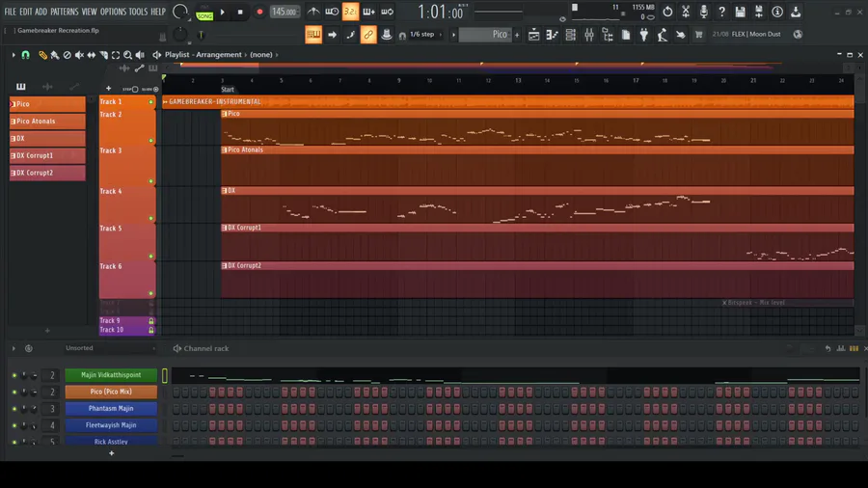Select the playlist zoom tool
868x488 pixels.
point(128,55)
